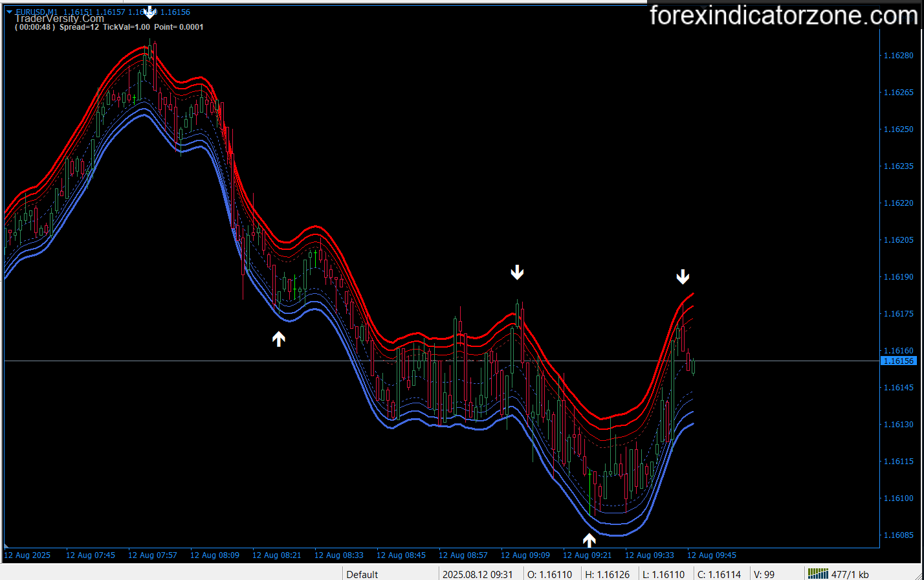Click the down arrow signal at chart top
924x580 pixels.
click(149, 12)
